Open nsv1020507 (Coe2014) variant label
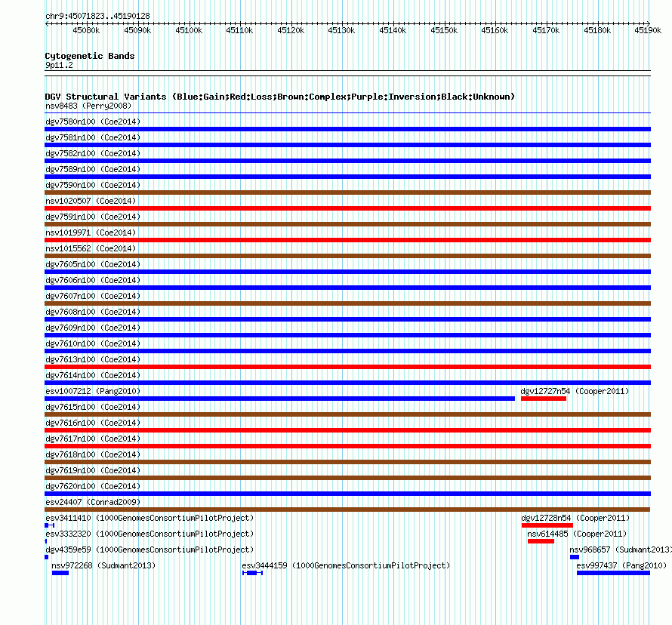Image resolution: width=672 pixels, height=625 pixels. 91,201
